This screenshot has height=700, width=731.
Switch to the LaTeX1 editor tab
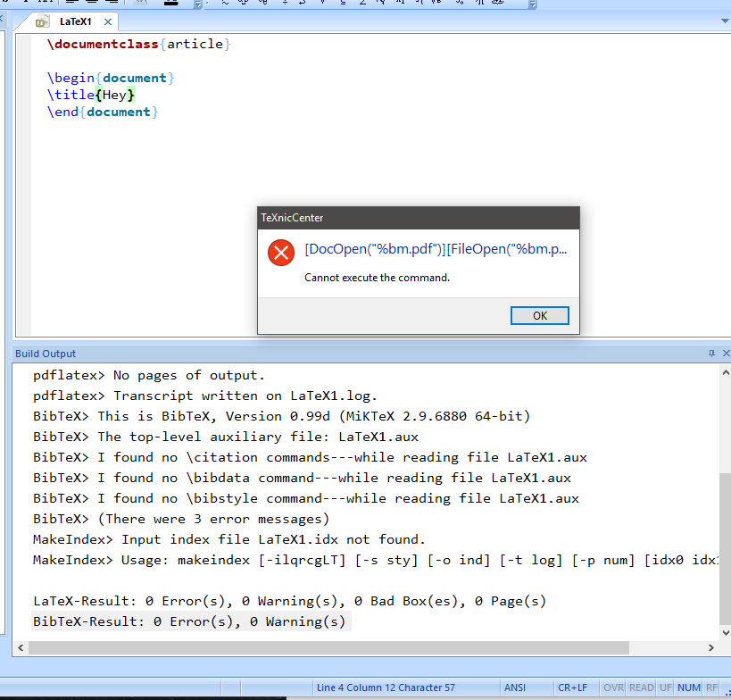coord(75,21)
